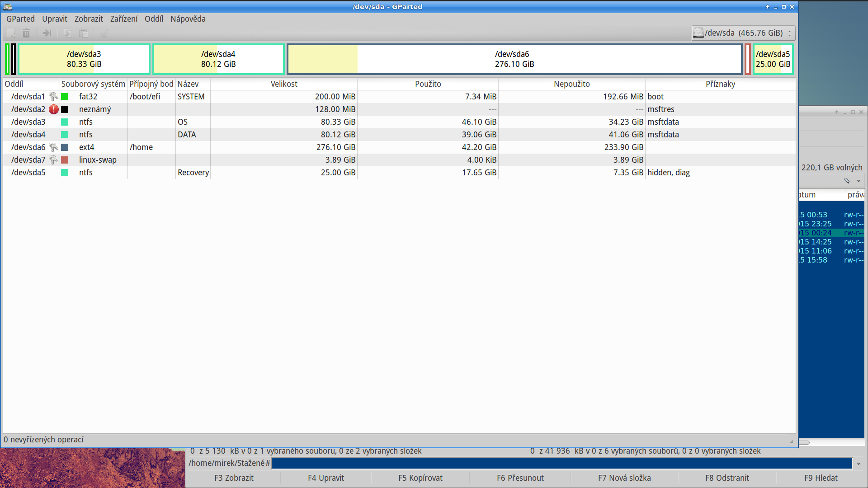Select the /dev/sda5 Recovery row
The height and width of the screenshot is (488, 868).
tap(399, 173)
